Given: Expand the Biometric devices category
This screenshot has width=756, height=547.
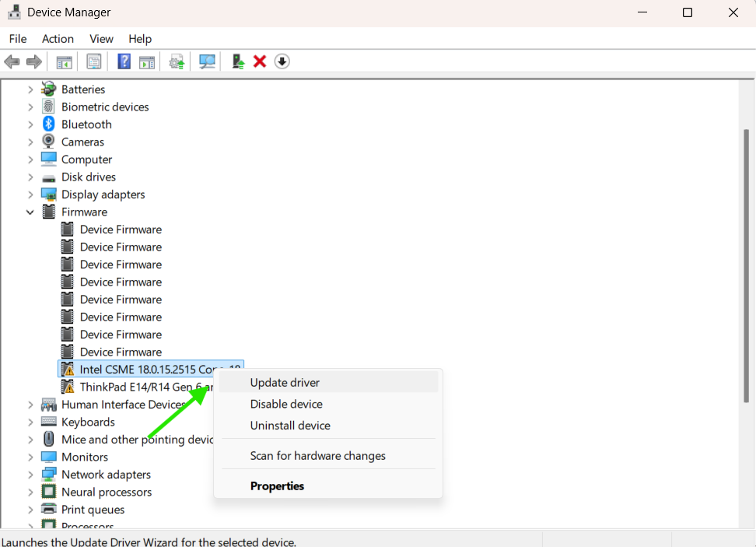Looking at the screenshot, I should 30,107.
